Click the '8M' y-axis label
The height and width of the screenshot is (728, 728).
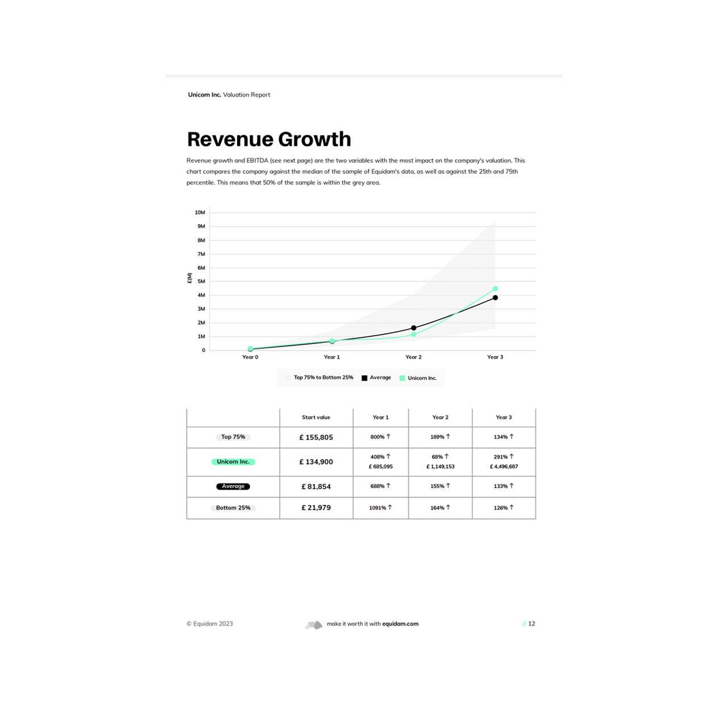point(201,240)
